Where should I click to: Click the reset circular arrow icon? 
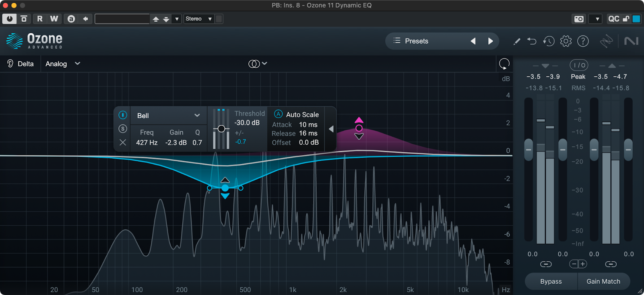504,64
